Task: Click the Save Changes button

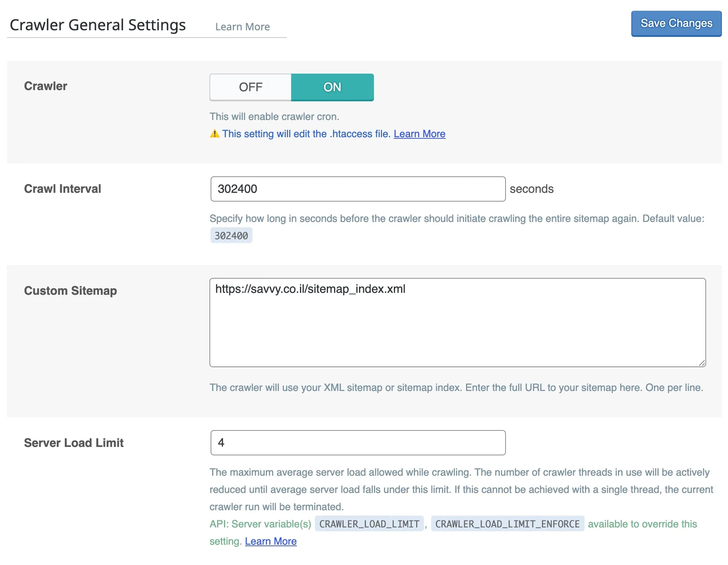Action: pos(676,23)
